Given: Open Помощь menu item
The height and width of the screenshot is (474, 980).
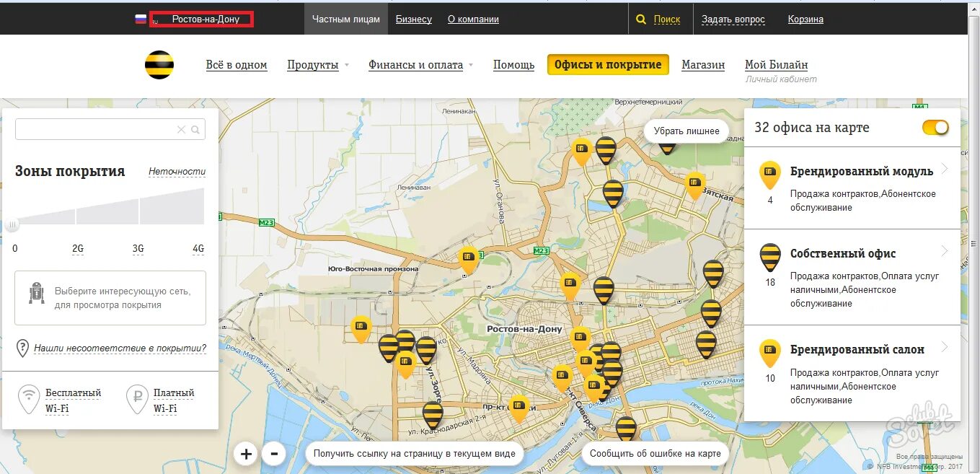Looking at the screenshot, I should [513, 65].
